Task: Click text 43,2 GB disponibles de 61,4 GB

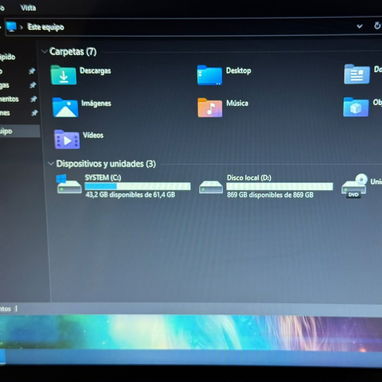Action: point(130,195)
